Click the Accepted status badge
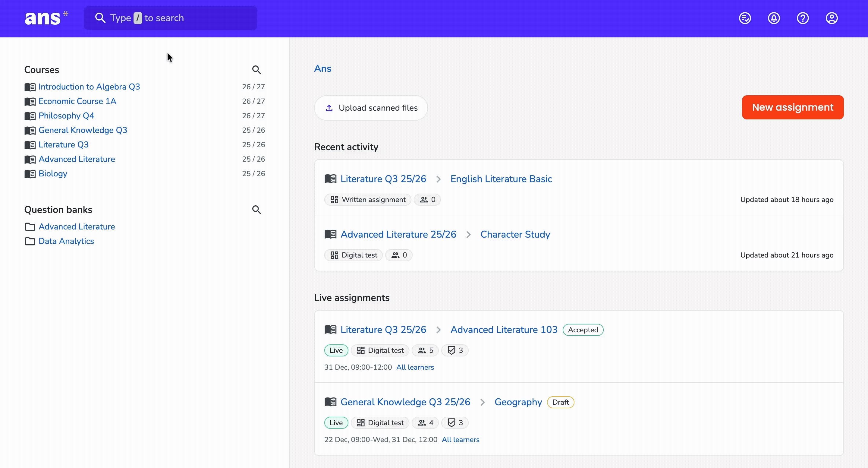The height and width of the screenshot is (468, 868). [583, 330]
